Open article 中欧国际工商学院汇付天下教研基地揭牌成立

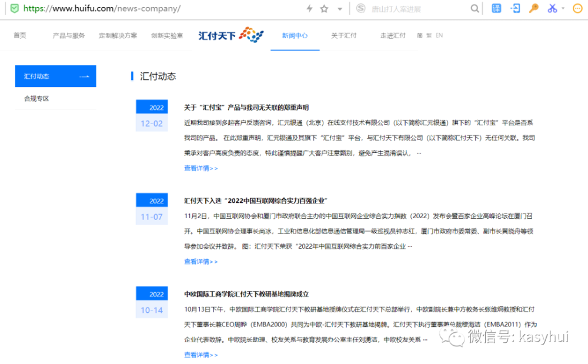tap(246, 294)
